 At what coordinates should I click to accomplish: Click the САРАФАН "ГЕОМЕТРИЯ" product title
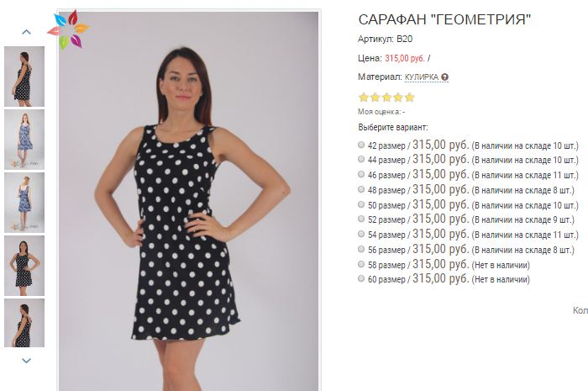[444, 20]
